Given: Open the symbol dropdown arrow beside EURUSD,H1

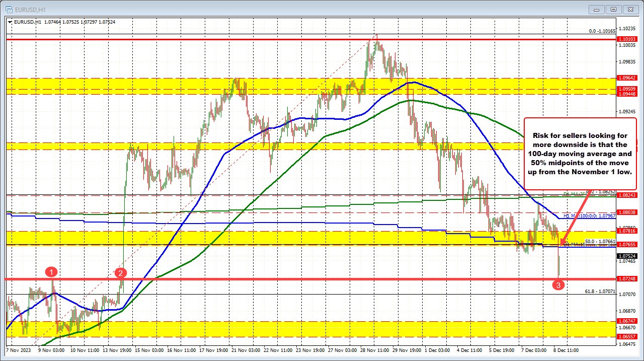Looking at the screenshot, I should pyautogui.click(x=10, y=22).
